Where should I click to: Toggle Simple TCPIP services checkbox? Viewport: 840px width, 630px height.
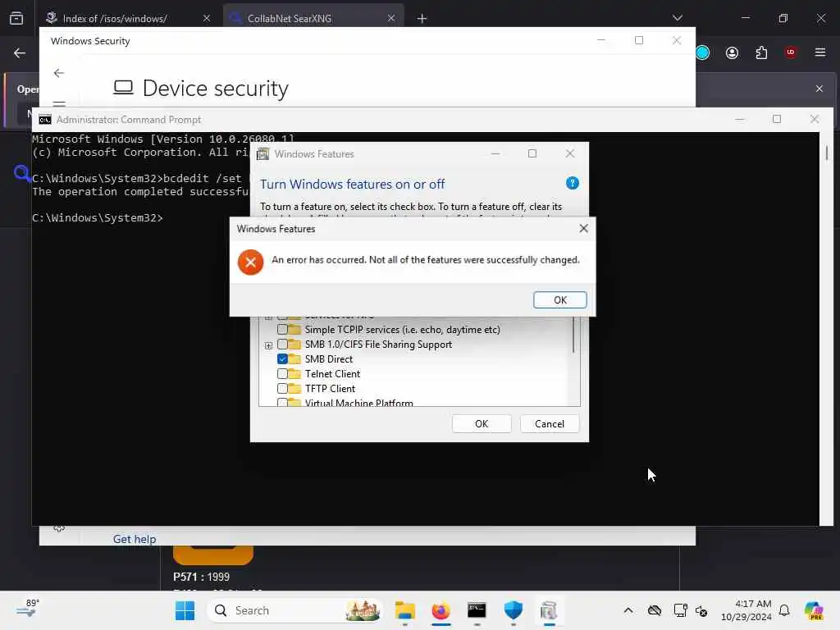click(x=282, y=330)
